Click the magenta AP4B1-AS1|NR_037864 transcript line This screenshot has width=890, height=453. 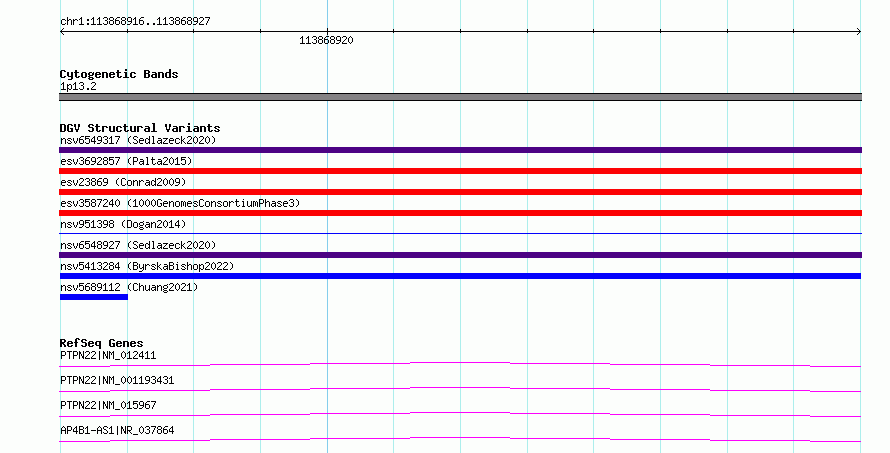click(x=460, y=439)
